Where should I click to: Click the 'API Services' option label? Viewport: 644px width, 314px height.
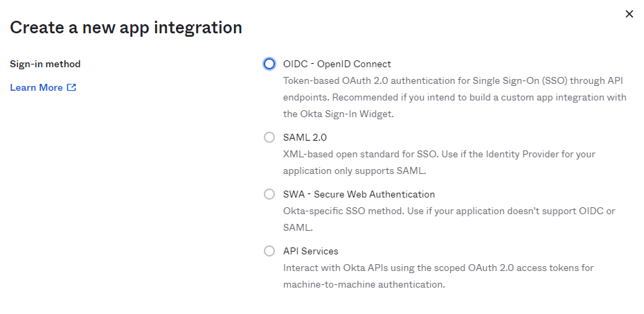pyautogui.click(x=311, y=251)
